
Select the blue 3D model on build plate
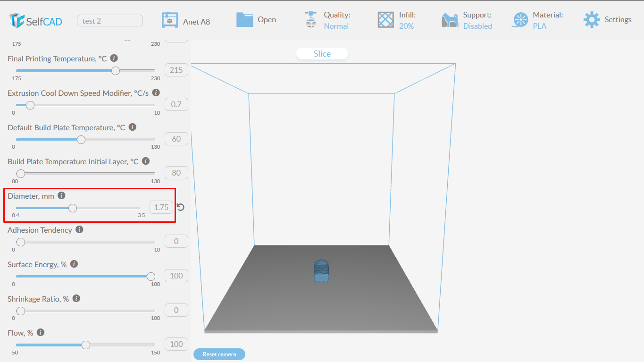click(321, 271)
